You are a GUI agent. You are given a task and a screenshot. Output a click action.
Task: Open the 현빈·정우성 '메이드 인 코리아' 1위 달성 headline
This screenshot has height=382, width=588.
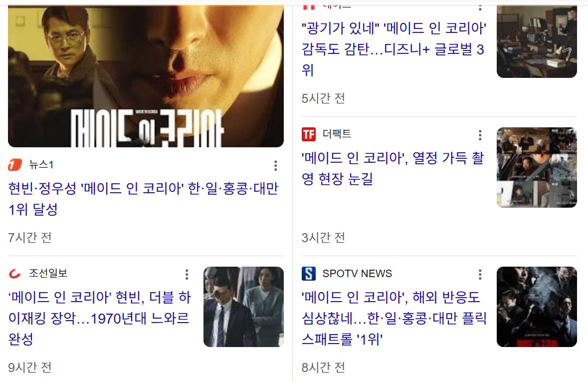[143, 199]
